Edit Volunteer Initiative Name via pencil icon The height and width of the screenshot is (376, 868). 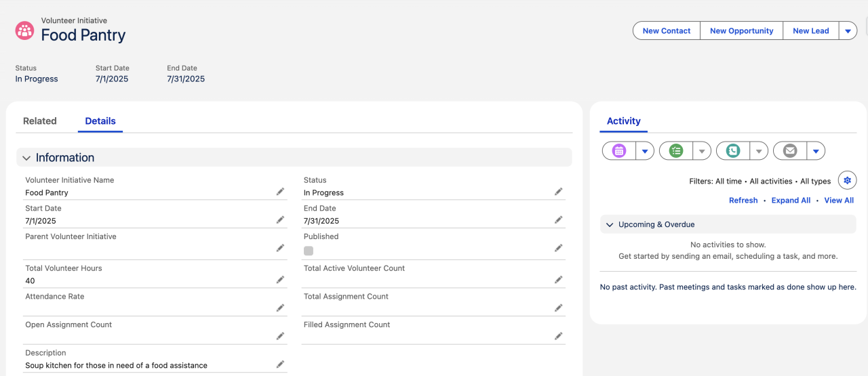(x=280, y=192)
